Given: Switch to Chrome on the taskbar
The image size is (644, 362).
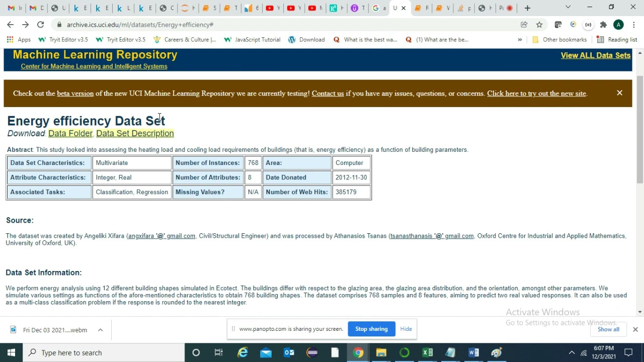Looking at the screenshot, I should point(358,352).
